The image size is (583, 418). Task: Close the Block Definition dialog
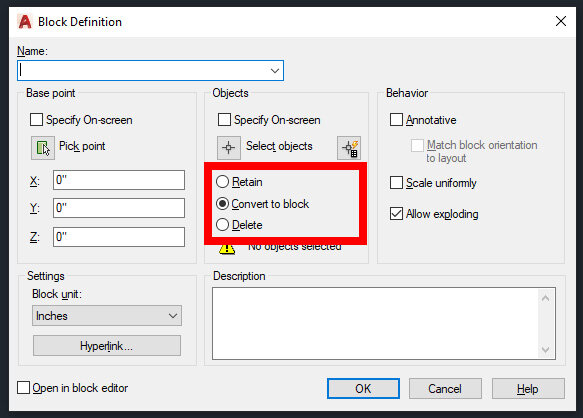pos(561,21)
